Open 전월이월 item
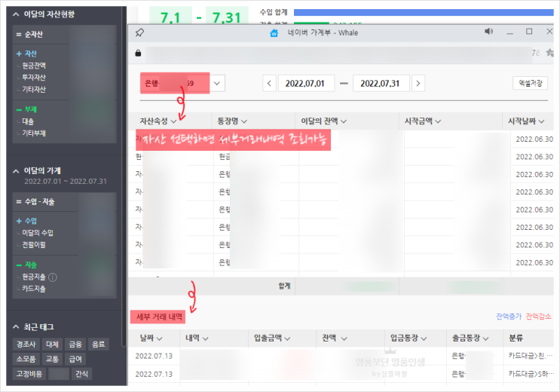The image size is (560, 392). [x=34, y=245]
